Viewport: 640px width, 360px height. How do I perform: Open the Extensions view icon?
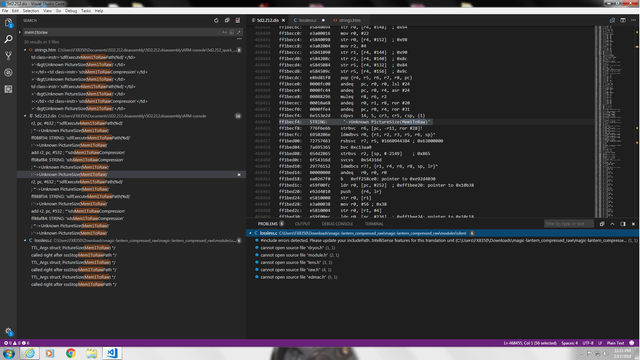[x=8, y=89]
